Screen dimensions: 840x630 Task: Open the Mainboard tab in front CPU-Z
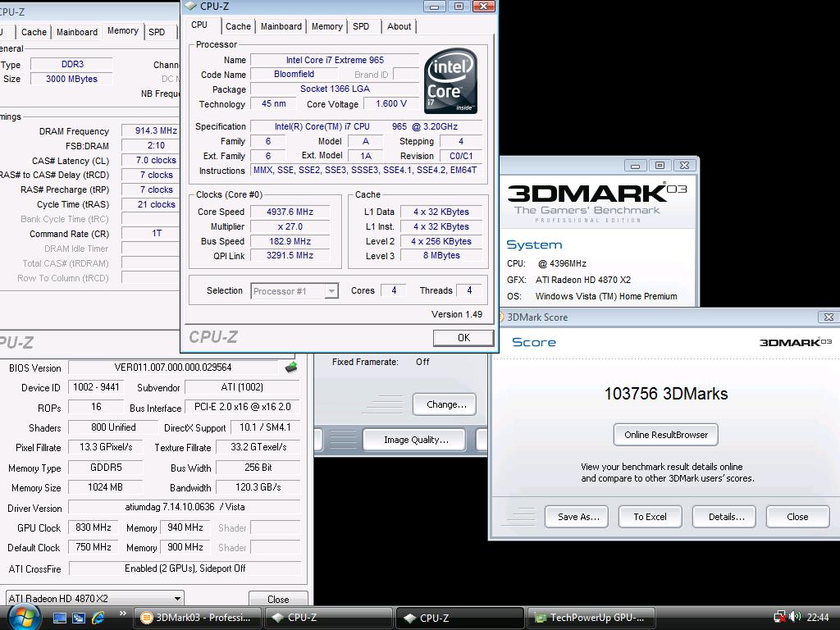281,26
